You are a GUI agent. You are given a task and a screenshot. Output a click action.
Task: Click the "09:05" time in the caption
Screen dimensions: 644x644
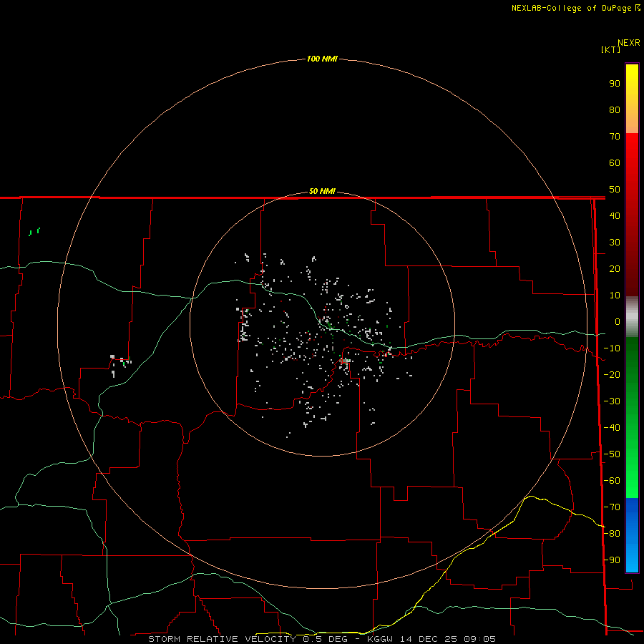[x=479, y=639]
